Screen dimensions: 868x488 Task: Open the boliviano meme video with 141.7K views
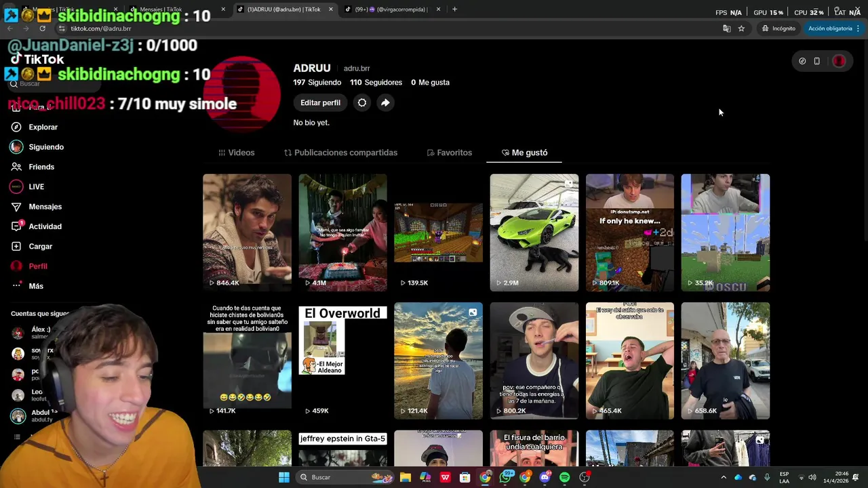(247, 361)
